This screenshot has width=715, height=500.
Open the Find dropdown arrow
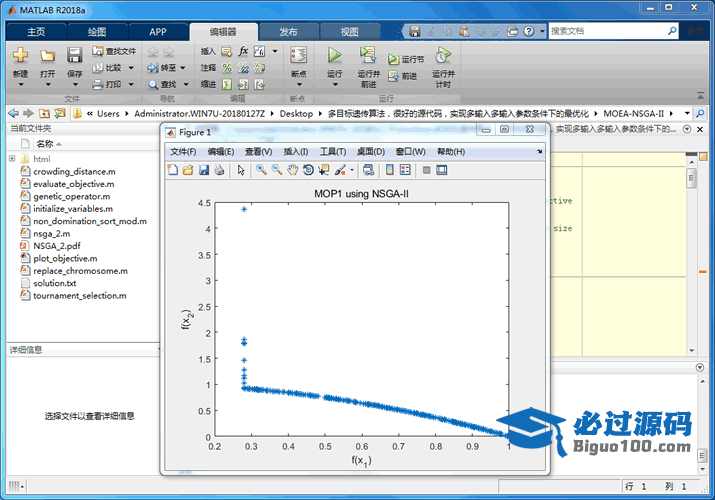point(186,84)
